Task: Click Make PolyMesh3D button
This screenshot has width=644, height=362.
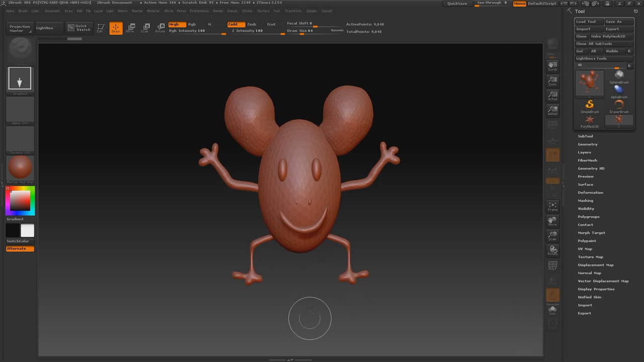Action: (612, 36)
